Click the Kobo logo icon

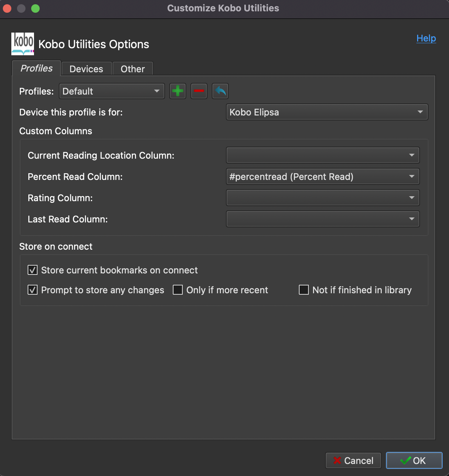pos(23,44)
